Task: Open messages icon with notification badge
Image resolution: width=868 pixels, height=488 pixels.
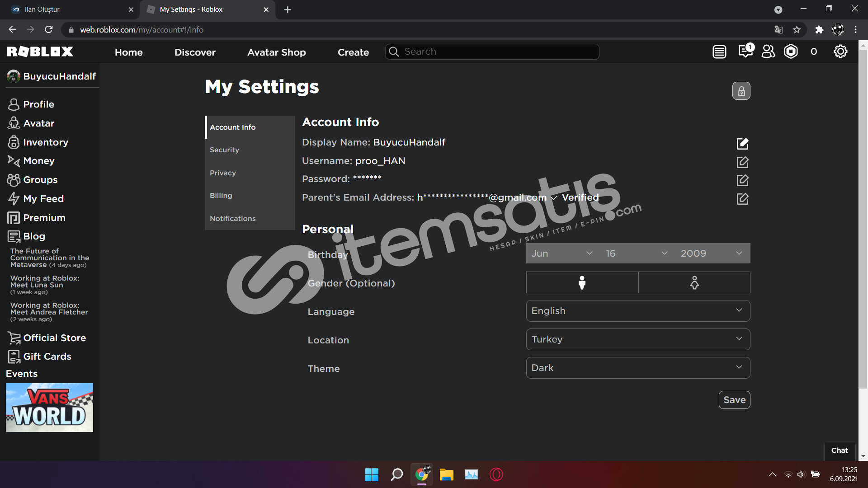Action: coord(745,51)
